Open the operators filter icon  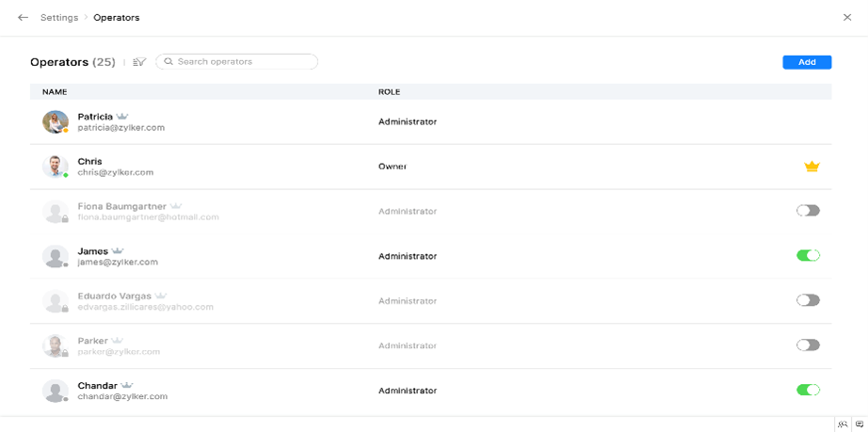(x=139, y=62)
